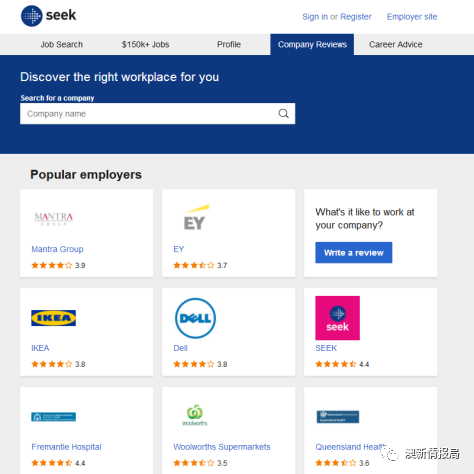This screenshot has width=474, height=474.
Task: Click the magnifying glass search icon
Action: 283,114
